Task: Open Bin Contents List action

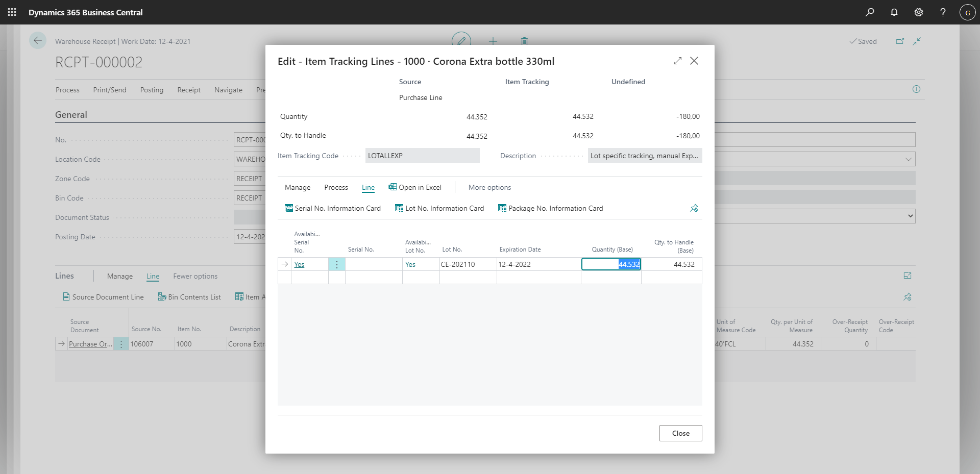Action: click(x=189, y=297)
